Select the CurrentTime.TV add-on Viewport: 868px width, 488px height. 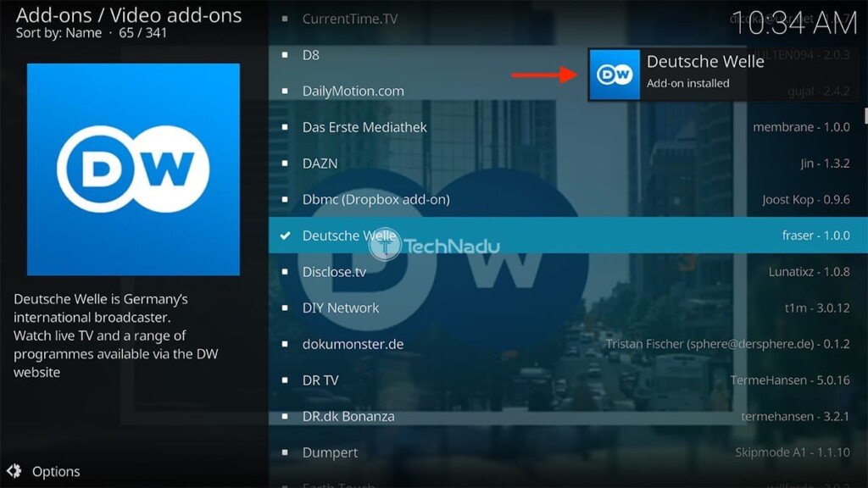(568, 19)
